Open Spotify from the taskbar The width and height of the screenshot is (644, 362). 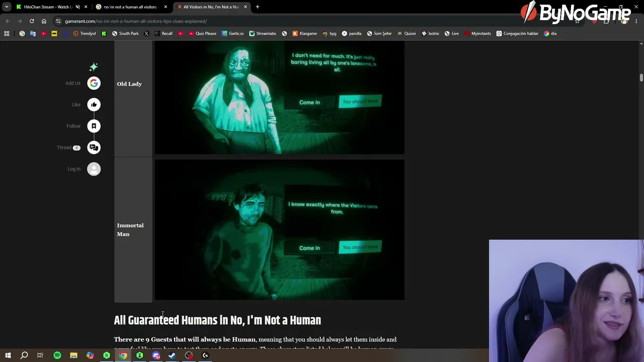pos(57,355)
